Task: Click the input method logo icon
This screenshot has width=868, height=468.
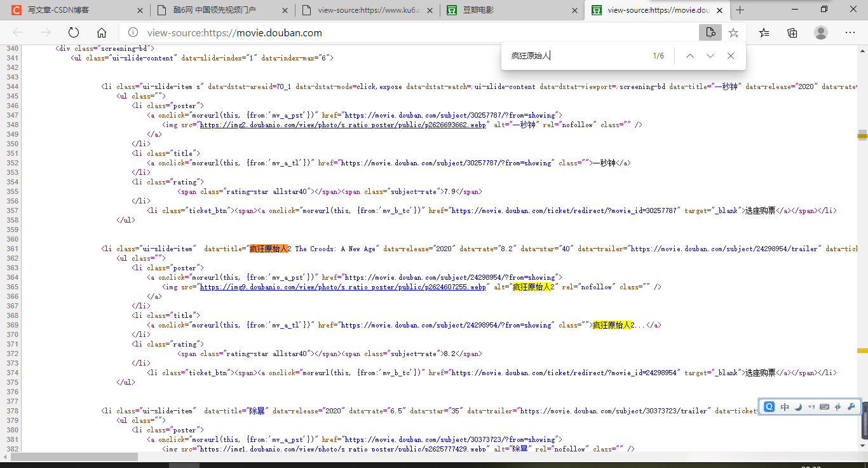Action: click(x=770, y=407)
